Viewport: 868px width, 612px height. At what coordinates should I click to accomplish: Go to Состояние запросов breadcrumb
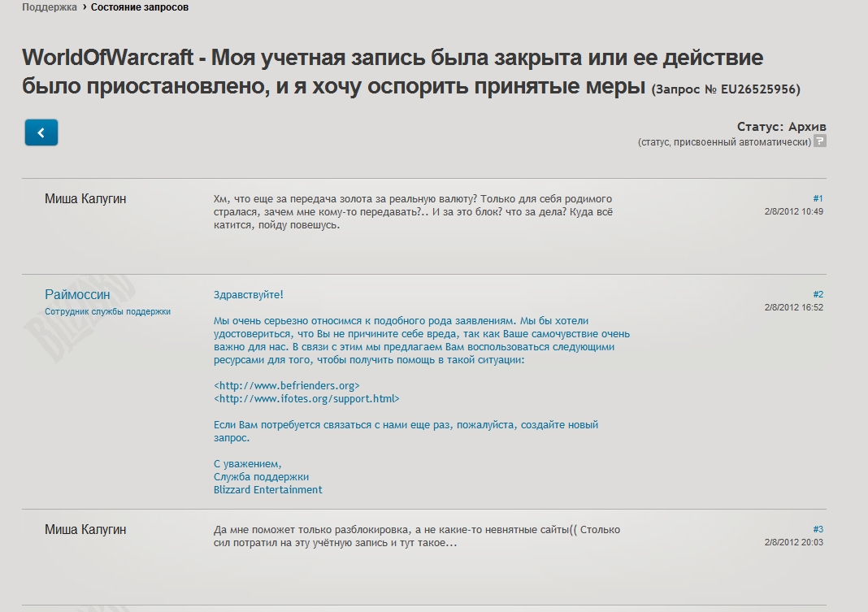pos(140,7)
